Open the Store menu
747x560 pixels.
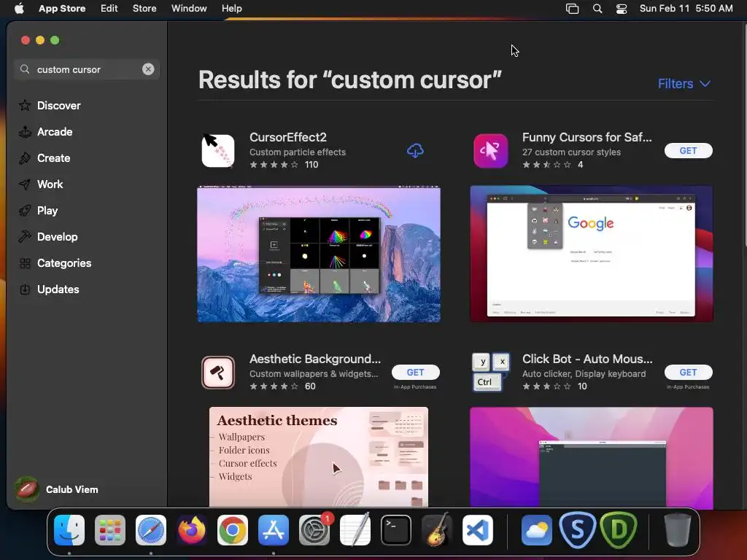point(144,9)
